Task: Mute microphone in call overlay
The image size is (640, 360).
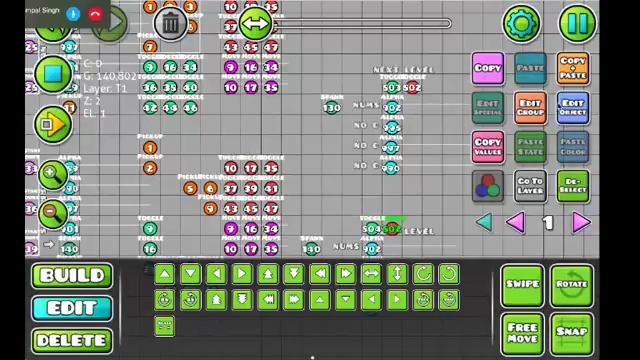Action: tap(73, 14)
